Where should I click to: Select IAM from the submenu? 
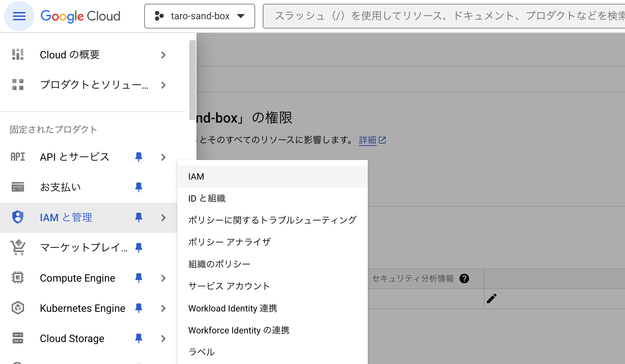click(272, 177)
